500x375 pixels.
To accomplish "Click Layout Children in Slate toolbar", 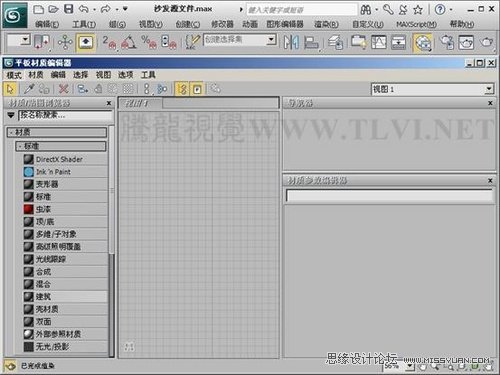I will [162, 89].
